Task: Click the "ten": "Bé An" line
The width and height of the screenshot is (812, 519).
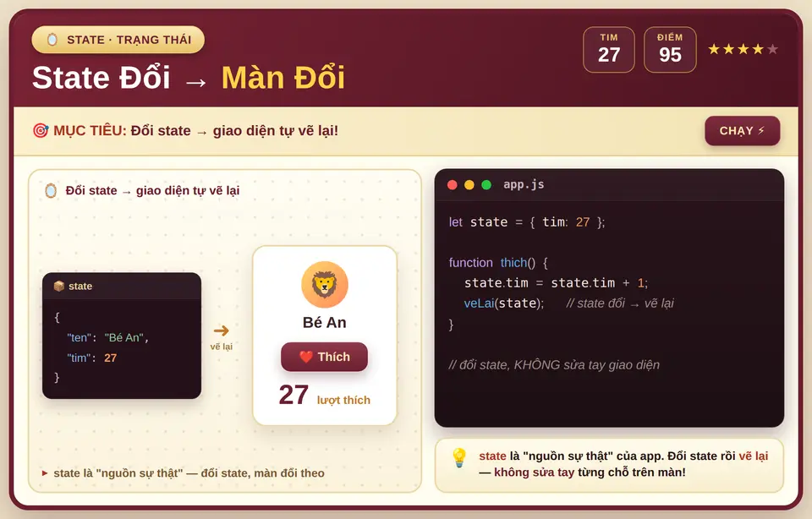Action: (x=107, y=337)
